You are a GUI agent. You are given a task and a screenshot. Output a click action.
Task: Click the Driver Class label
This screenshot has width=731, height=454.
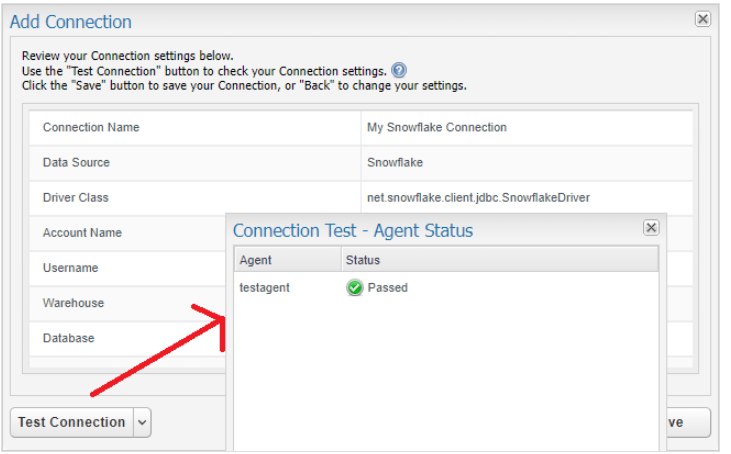coord(76,198)
